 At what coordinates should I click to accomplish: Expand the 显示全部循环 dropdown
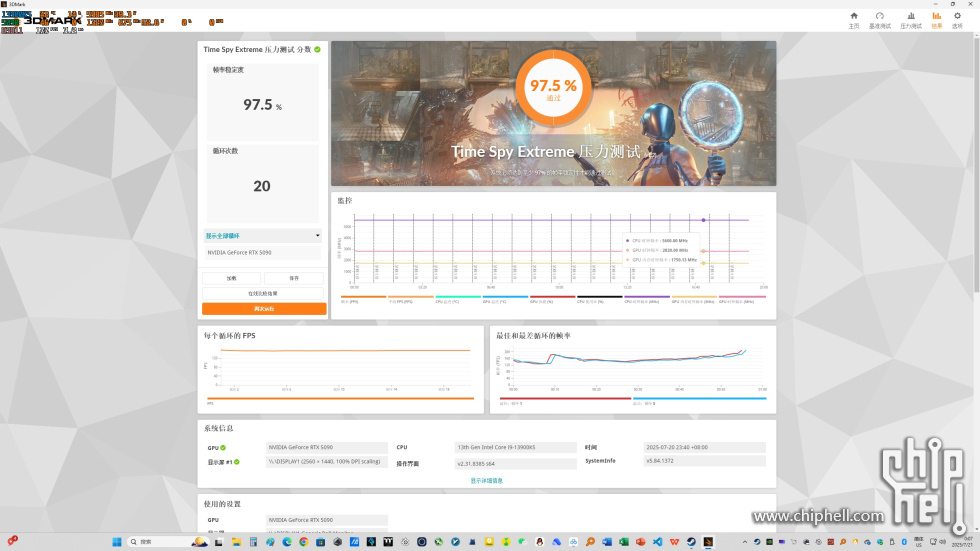tap(262, 236)
